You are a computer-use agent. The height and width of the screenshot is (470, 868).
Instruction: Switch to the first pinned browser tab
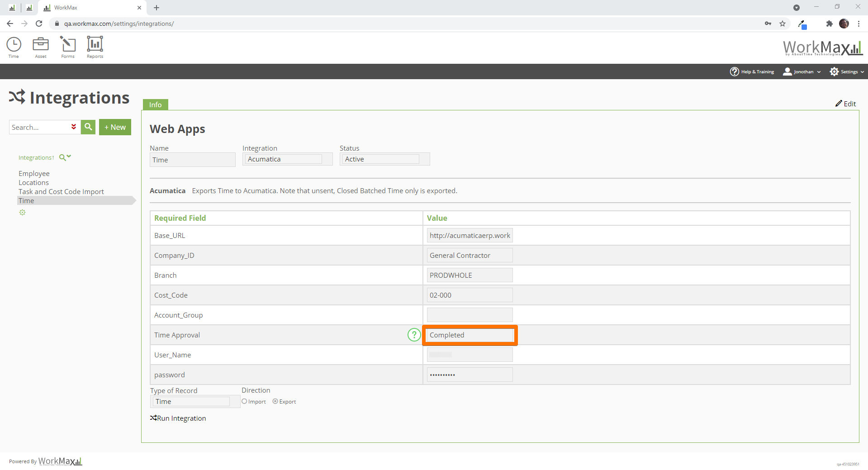click(12, 8)
